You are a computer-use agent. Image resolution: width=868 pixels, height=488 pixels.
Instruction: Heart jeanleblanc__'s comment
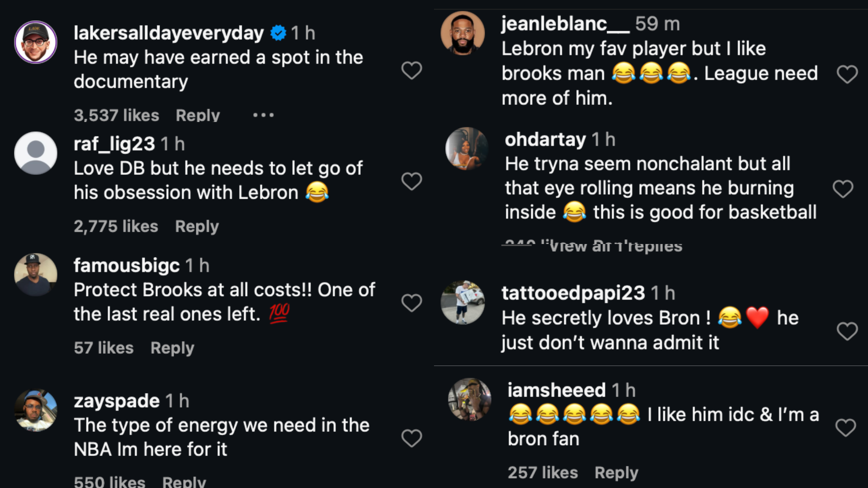[x=847, y=75]
